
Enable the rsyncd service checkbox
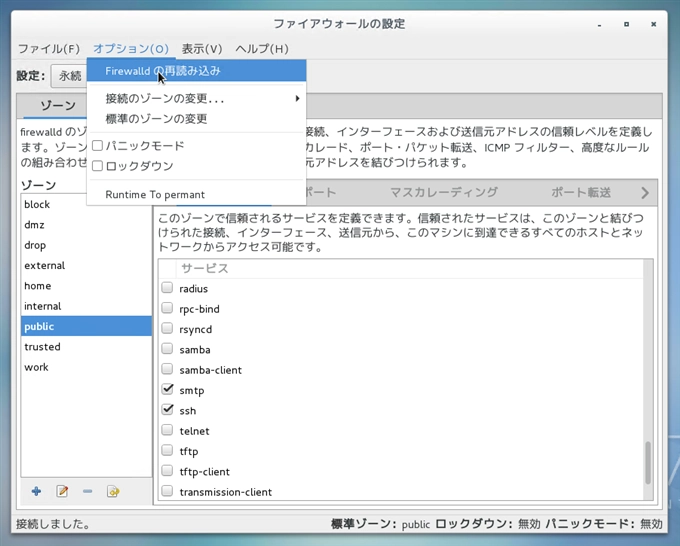pos(167,329)
